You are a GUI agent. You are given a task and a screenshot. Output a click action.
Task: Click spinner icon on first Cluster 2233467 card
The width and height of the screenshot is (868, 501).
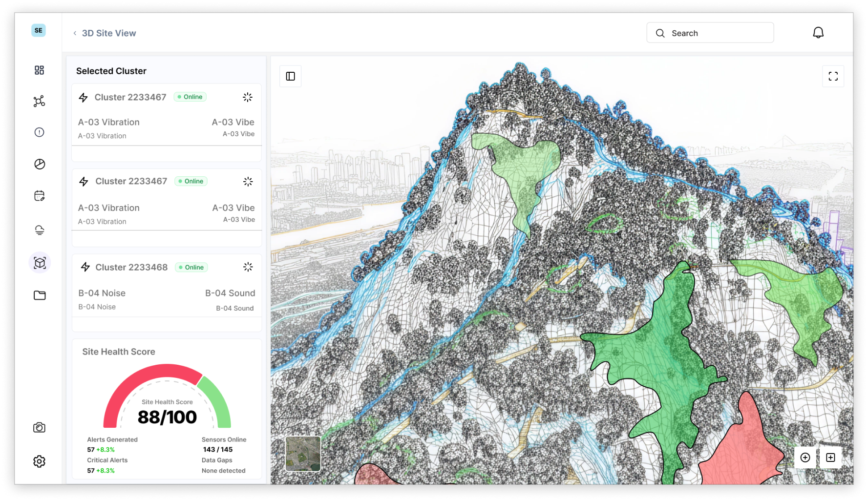click(248, 97)
